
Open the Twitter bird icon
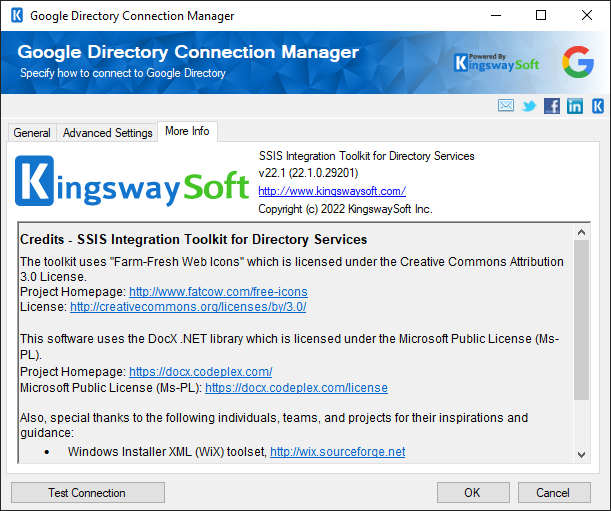[x=529, y=106]
